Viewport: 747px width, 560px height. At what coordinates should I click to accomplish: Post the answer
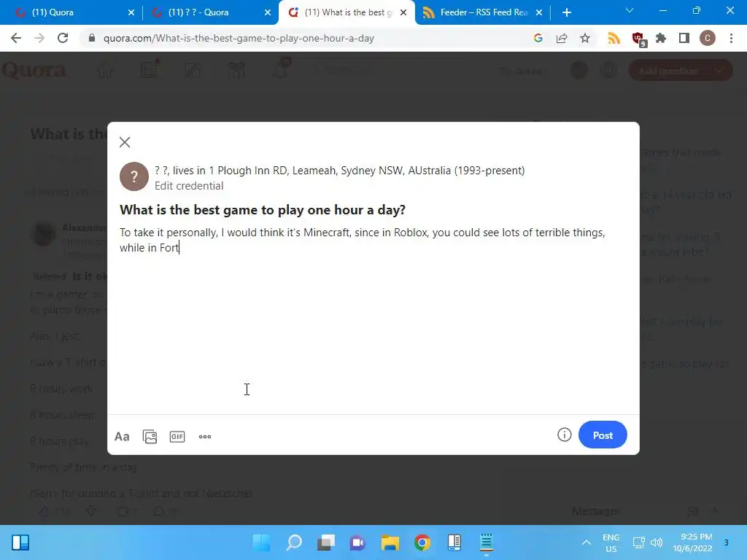pos(603,435)
